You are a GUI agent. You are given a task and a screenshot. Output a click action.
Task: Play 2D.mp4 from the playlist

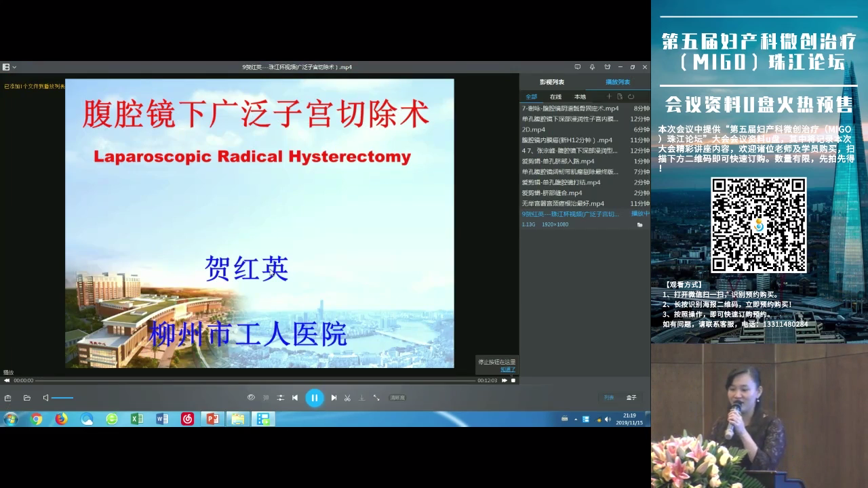pos(534,129)
